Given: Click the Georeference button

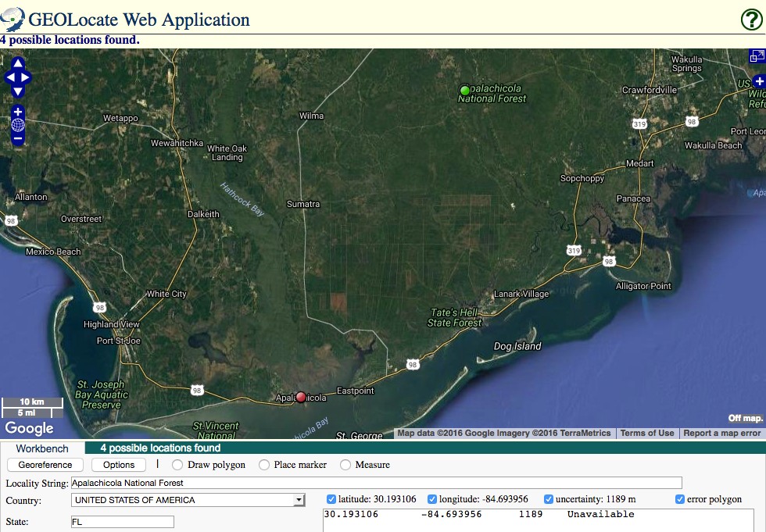Looking at the screenshot, I should point(45,465).
